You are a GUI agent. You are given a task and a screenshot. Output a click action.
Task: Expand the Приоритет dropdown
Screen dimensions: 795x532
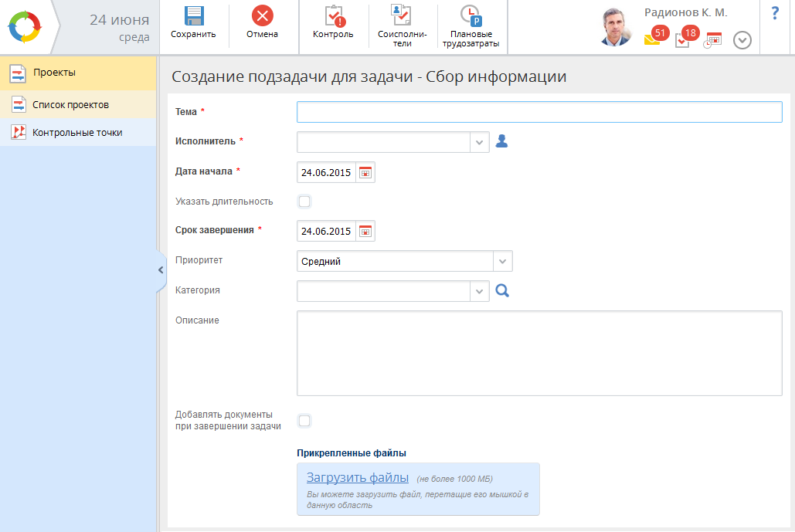pyautogui.click(x=502, y=261)
